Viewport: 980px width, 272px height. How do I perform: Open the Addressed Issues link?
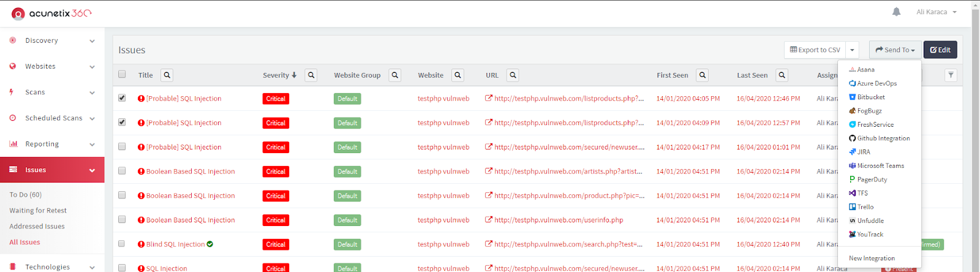(x=37, y=227)
